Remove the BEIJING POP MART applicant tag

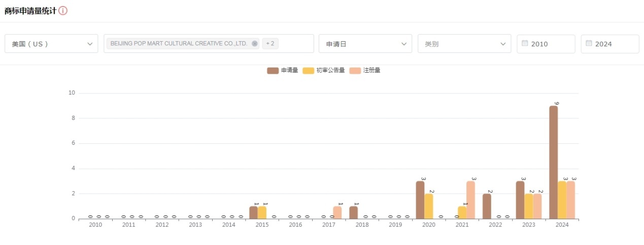point(254,44)
